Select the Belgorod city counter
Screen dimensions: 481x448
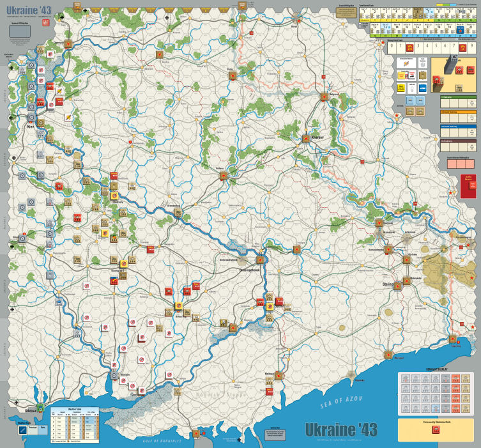[x=324, y=97]
